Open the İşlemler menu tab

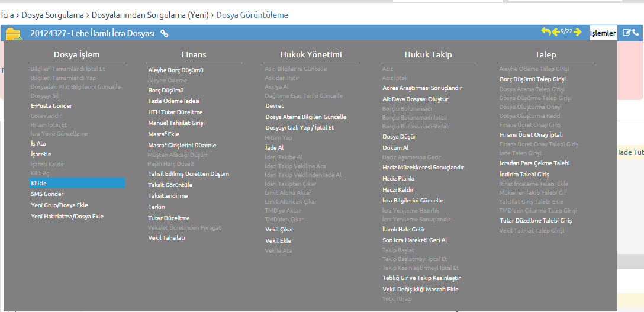[603, 33]
